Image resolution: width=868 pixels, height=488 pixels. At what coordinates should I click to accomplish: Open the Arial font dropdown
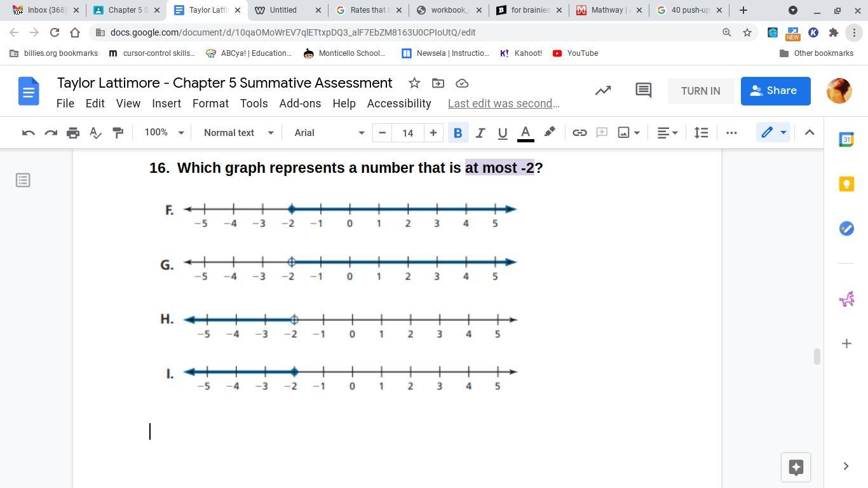point(329,133)
